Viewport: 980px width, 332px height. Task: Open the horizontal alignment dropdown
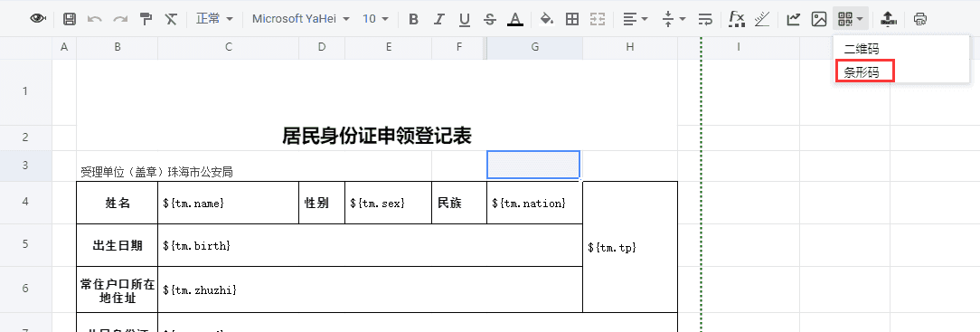click(635, 19)
